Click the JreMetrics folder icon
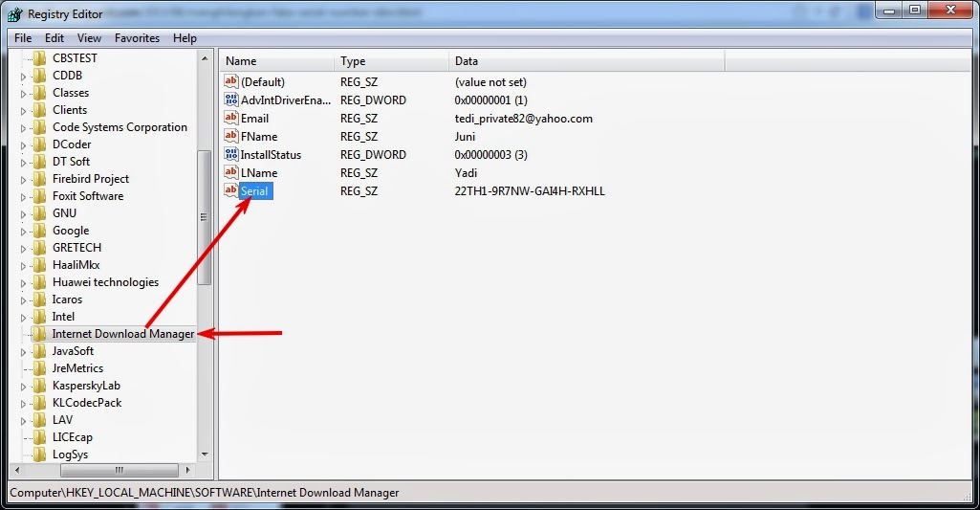 click(39, 368)
